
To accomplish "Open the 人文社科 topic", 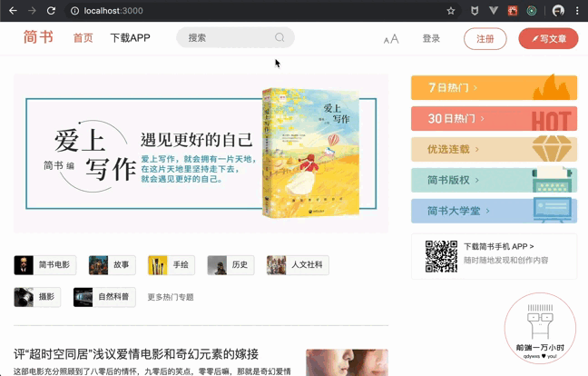I will pos(298,265).
